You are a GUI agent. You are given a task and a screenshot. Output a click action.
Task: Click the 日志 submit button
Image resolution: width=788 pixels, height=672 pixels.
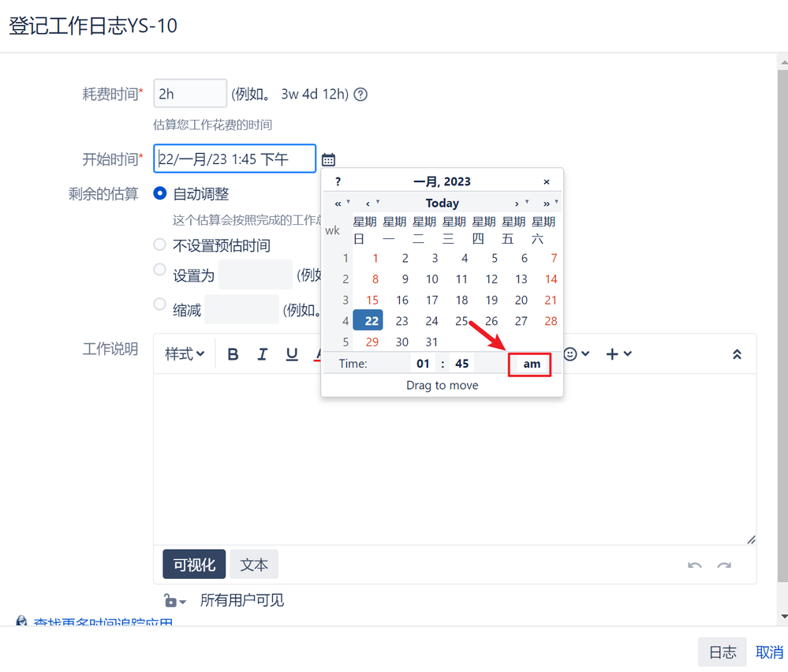pyautogui.click(x=723, y=652)
